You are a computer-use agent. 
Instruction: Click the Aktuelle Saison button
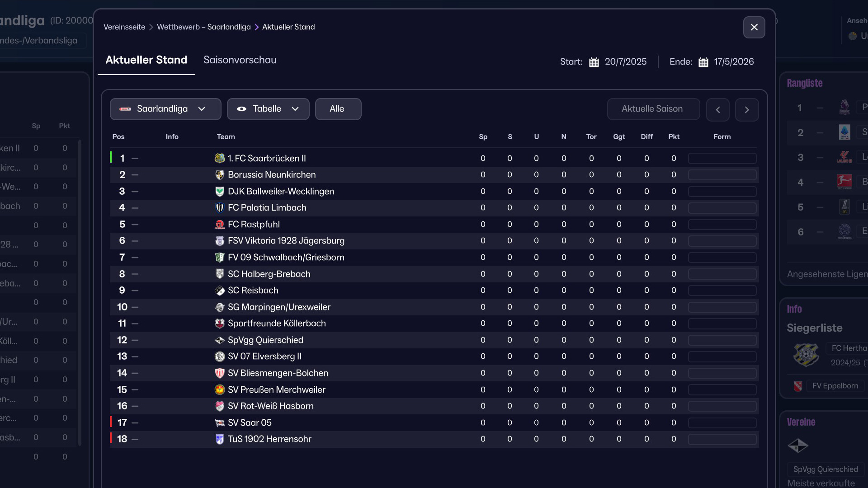pyautogui.click(x=653, y=109)
